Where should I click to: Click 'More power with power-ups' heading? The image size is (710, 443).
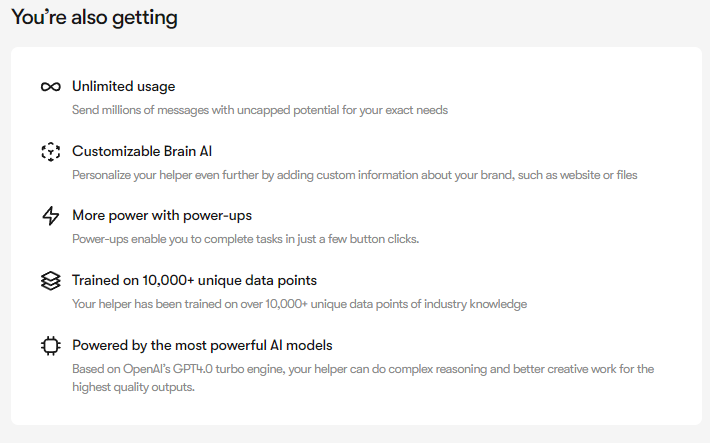click(x=162, y=216)
